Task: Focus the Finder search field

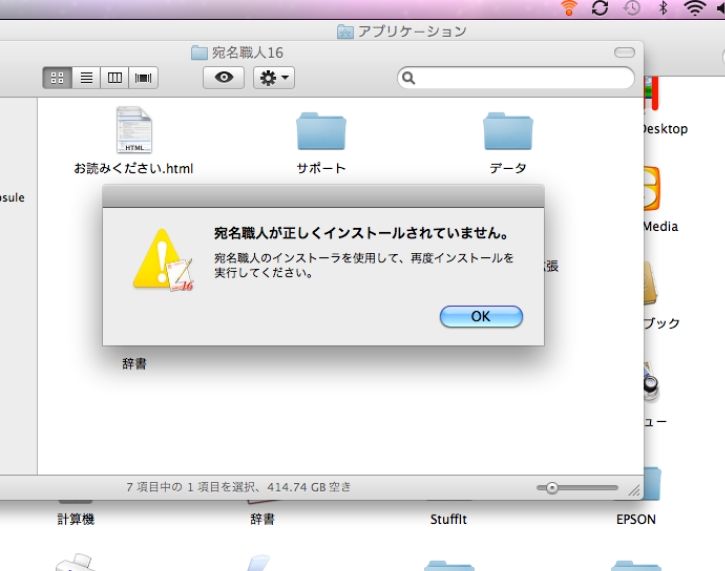Action: pos(516,78)
